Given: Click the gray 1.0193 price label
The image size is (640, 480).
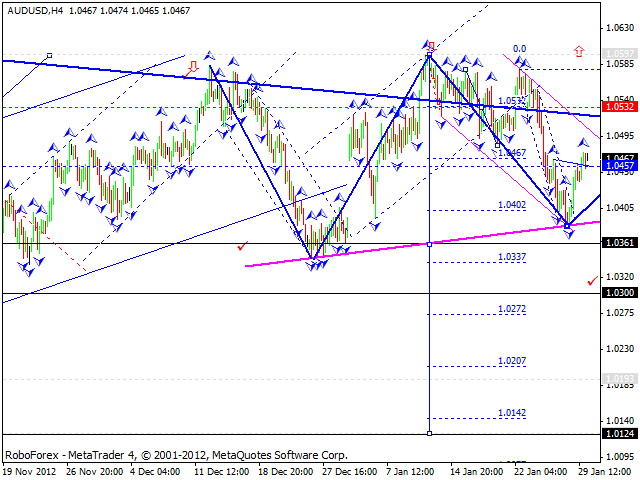Looking at the screenshot, I should [620, 379].
